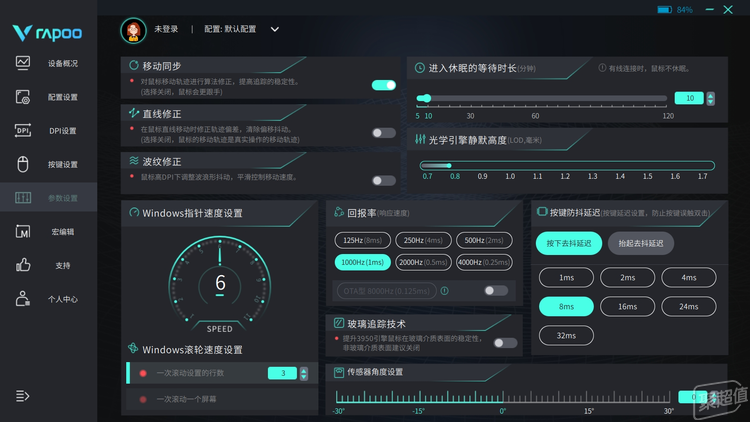Select 2000Hz (0.5ms) polling rate
This screenshot has height=422, width=750.
pos(423,262)
